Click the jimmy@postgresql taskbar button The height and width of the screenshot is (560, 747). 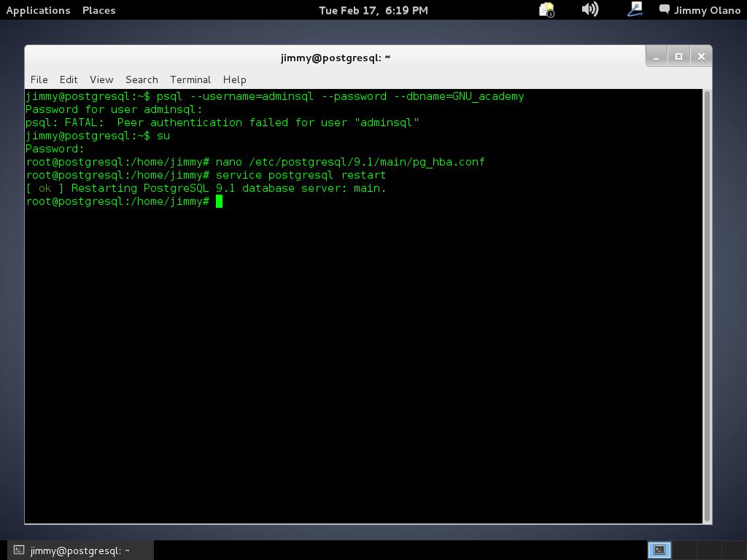[80, 551]
